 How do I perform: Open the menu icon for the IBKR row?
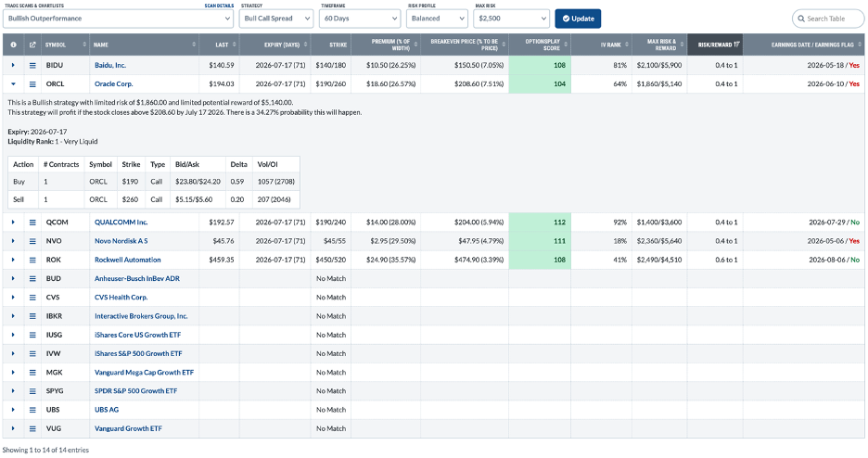click(32, 316)
